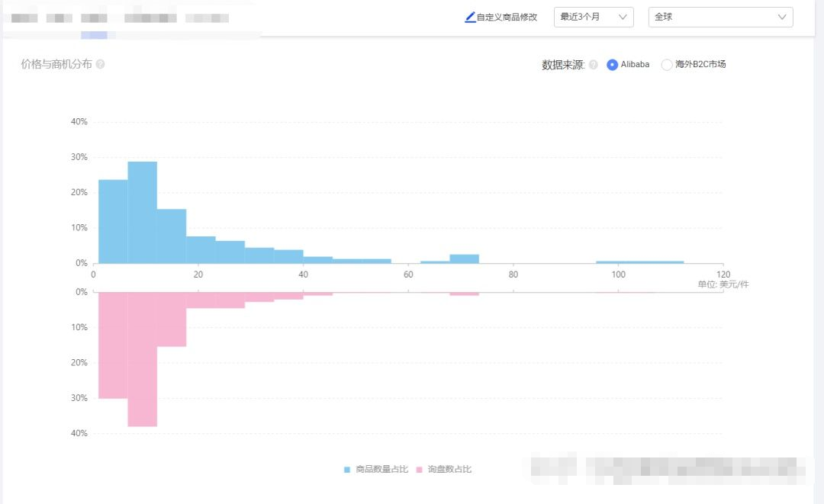This screenshot has width=824, height=504.
Task: Click the pencil edit icon beside 自定义商品修改
Action: pyautogui.click(x=470, y=17)
